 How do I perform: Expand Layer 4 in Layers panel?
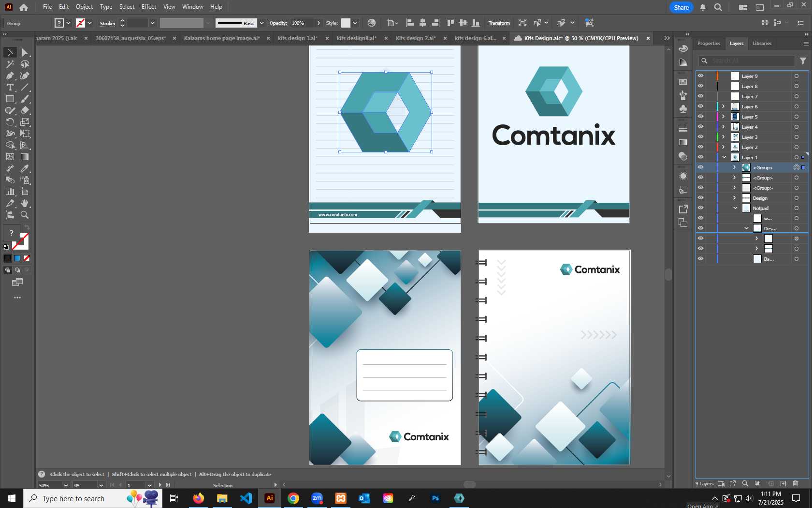(x=724, y=127)
